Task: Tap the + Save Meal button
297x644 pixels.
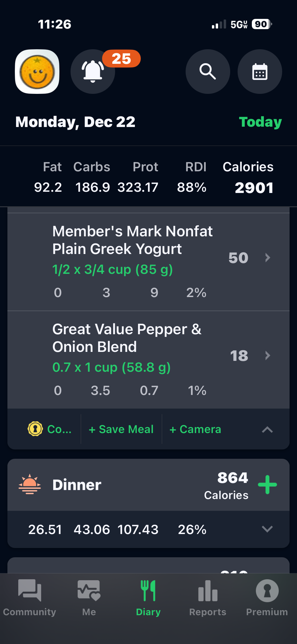Action: pos(121,429)
